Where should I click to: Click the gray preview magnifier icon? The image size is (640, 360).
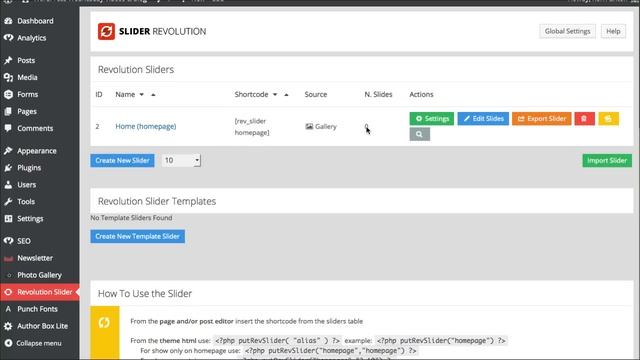point(420,134)
